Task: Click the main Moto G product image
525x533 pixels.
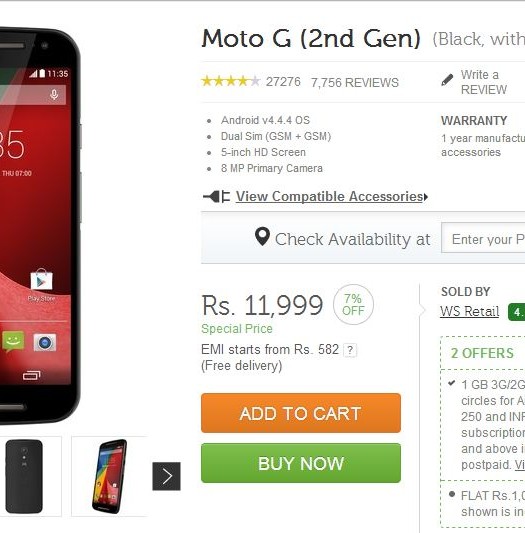Action: [40, 226]
